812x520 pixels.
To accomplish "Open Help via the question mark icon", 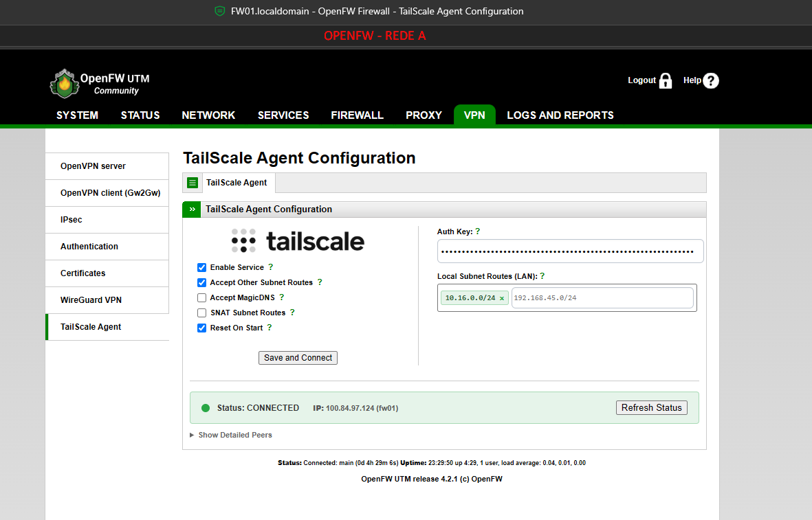I will click(711, 81).
